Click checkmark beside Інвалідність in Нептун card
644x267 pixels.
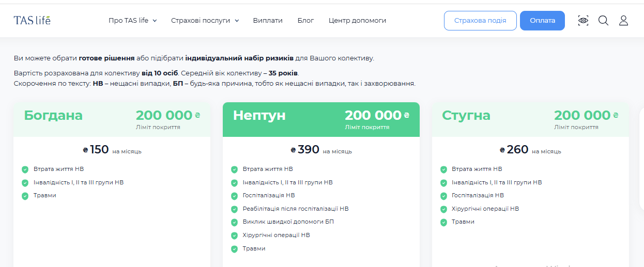point(234,183)
